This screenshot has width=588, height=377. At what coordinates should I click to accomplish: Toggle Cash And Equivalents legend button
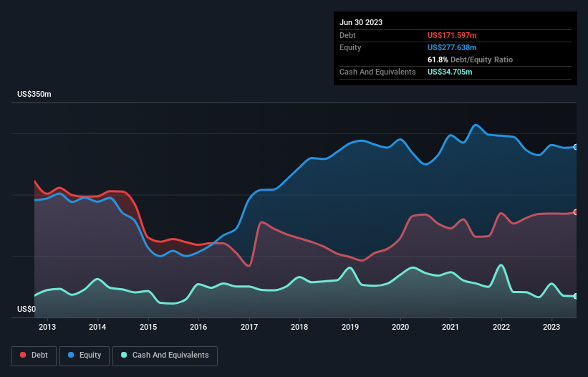pyautogui.click(x=165, y=355)
